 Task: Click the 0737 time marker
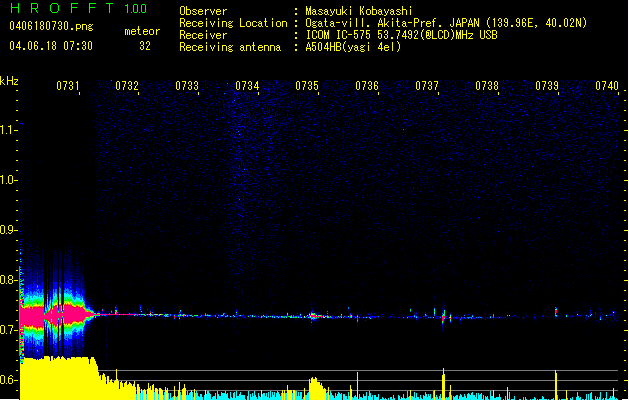427,86
